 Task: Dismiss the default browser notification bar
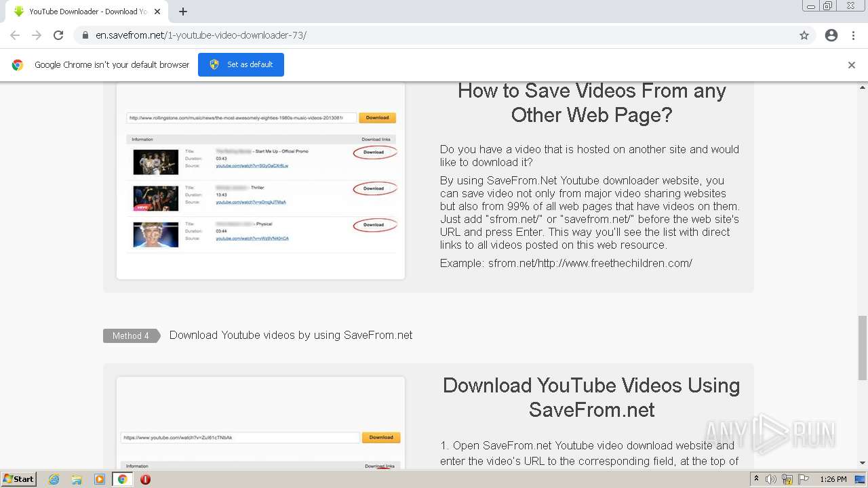click(x=852, y=65)
